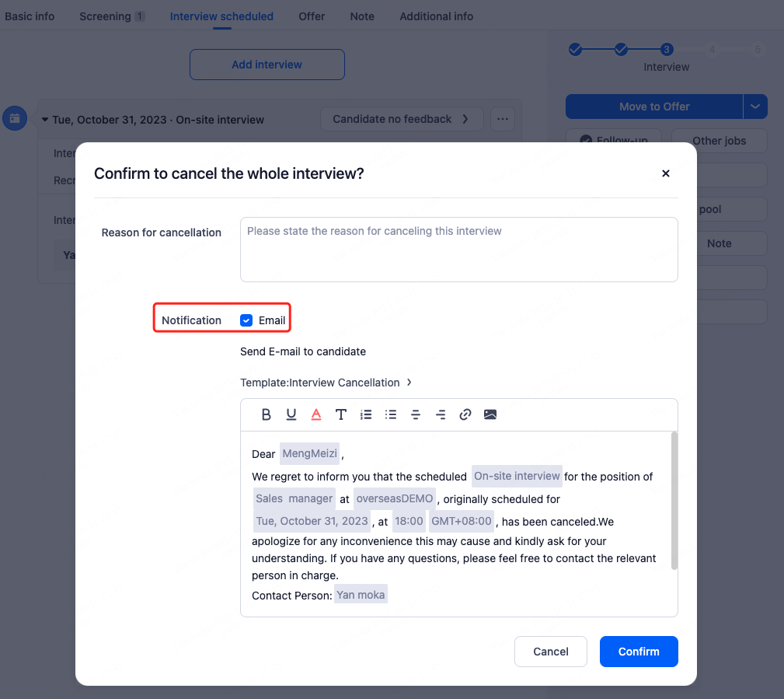Viewport: 784px width, 699px height.
Task: Switch to the Offer tab
Action: pyautogui.click(x=312, y=16)
